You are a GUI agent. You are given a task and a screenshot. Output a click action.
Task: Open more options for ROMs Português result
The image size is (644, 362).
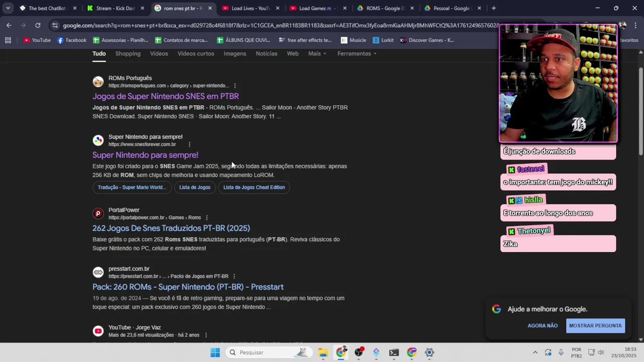click(x=235, y=86)
